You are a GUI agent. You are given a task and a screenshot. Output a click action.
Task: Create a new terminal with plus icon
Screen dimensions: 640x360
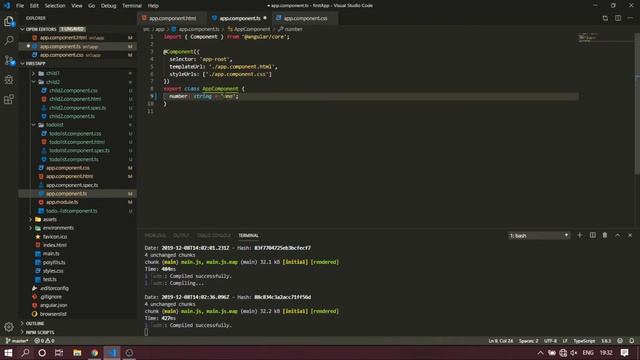pos(580,236)
